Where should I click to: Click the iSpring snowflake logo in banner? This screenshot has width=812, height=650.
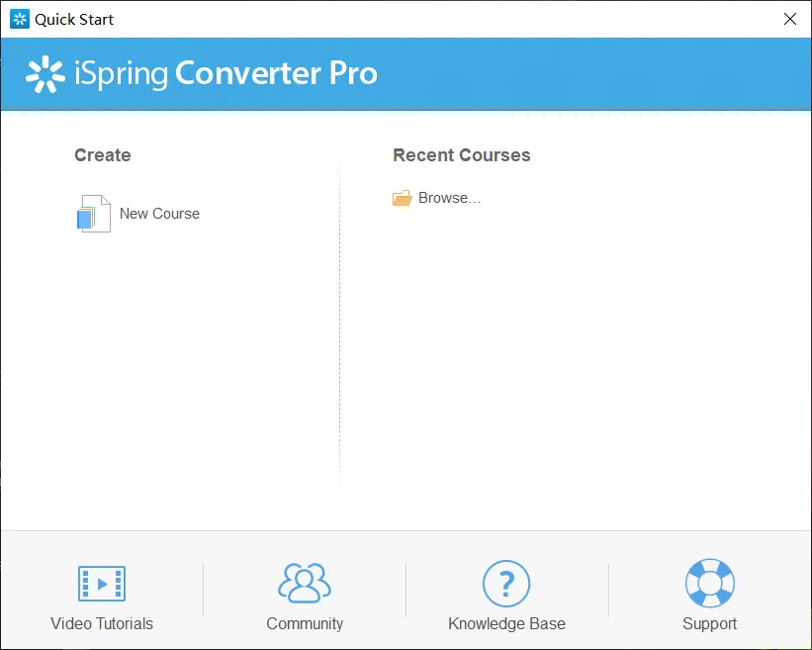click(x=45, y=74)
